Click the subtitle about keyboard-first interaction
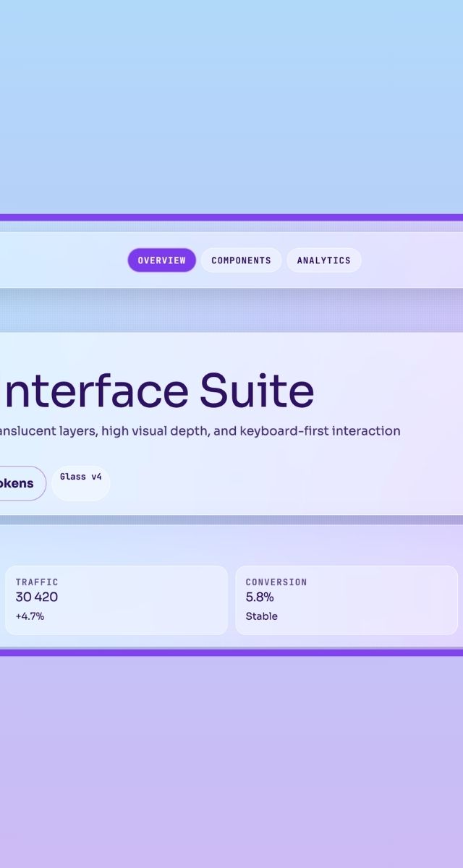 pyautogui.click(x=200, y=431)
